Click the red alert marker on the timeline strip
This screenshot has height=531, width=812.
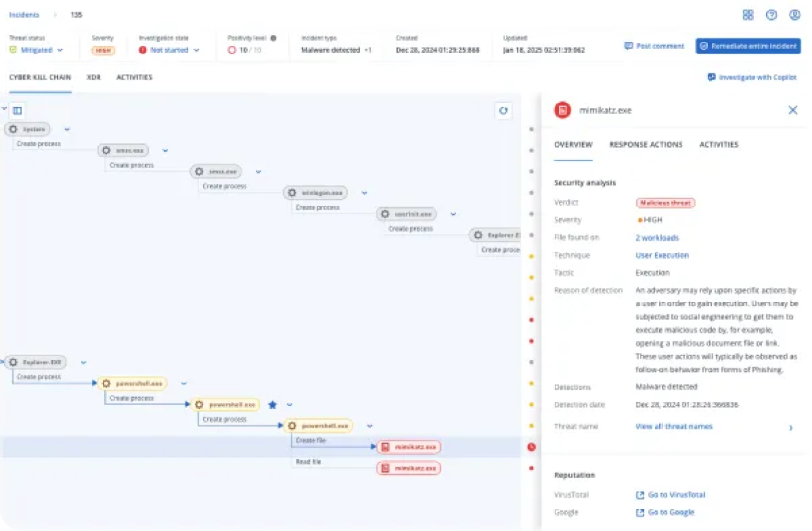click(x=532, y=447)
